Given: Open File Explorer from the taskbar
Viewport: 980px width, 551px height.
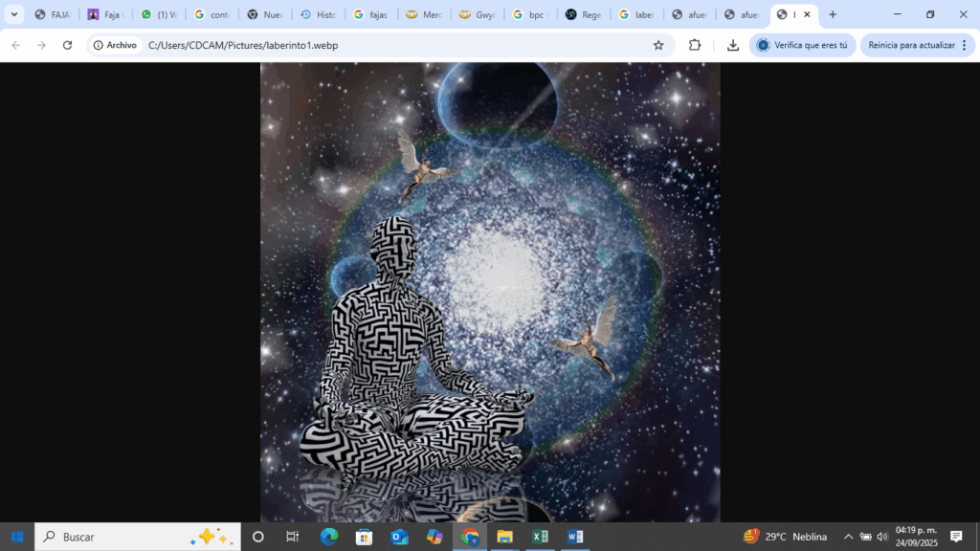Looking at the screenshot, I should coord(504,537).
